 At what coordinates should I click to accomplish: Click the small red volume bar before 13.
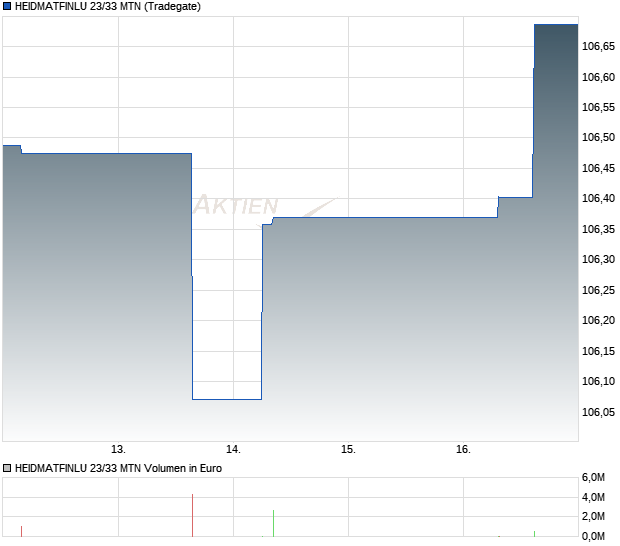click(x=21, y=531)
